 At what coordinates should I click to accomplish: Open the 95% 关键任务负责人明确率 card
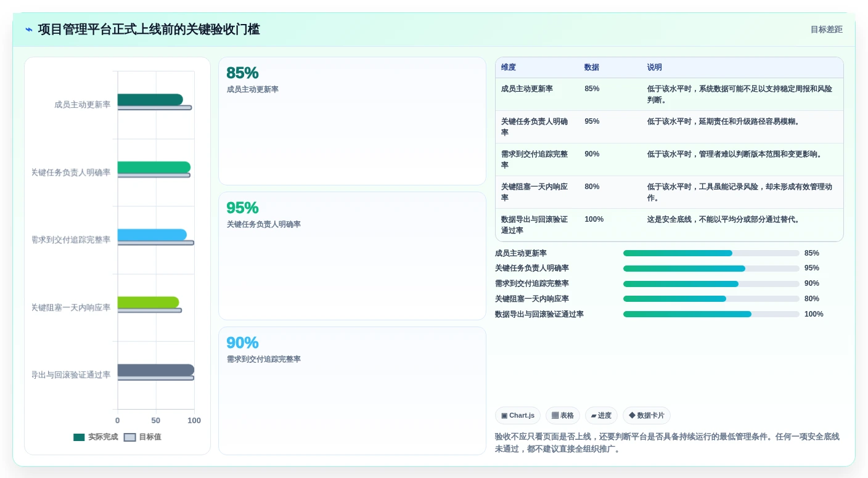[x=352, y=256]
